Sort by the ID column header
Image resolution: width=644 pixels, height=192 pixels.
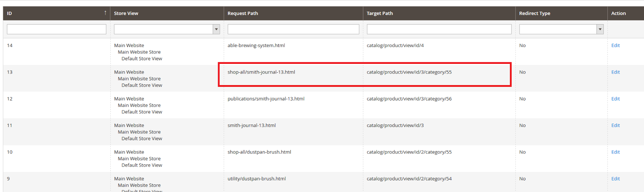click(x=56, y=13)
